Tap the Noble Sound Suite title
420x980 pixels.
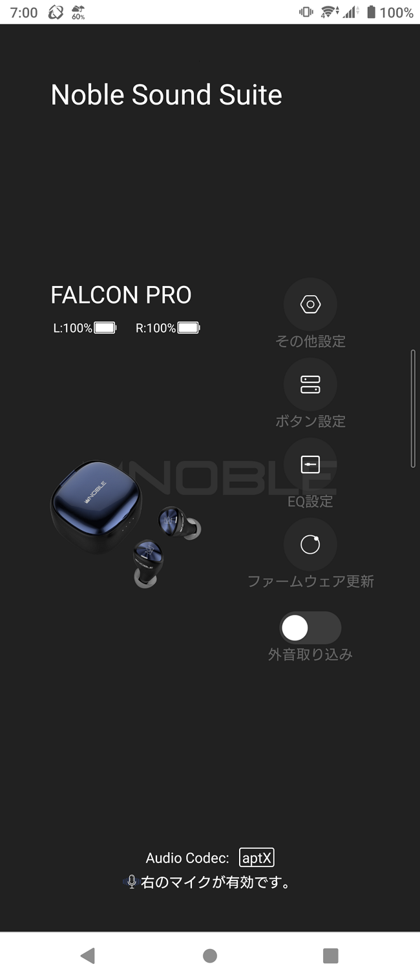coord(167,95)
